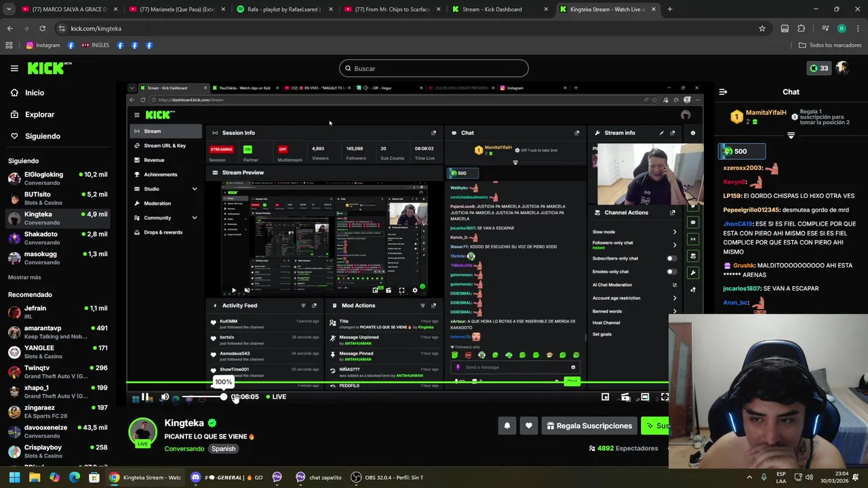The width and height of the screenshot is (868, 488).
Task: Open the Kicks points balance showing 33
Action: [x=819, y=68]
